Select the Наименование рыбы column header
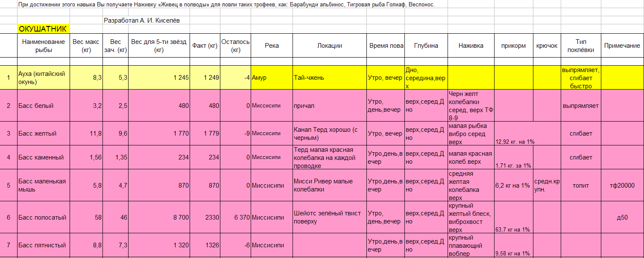The width and height of the screenshot is (644, 258). tap(43, 46)
